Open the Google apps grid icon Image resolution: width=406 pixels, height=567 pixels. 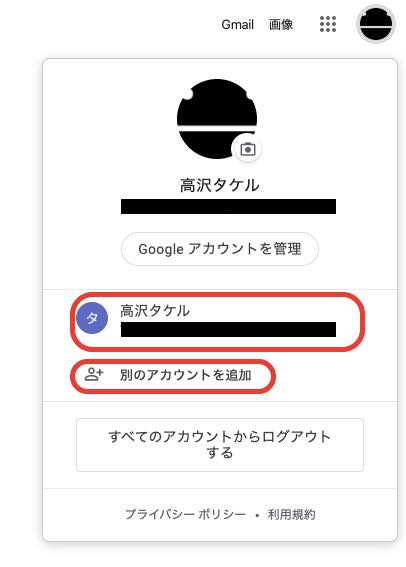(x=328, y=24)
